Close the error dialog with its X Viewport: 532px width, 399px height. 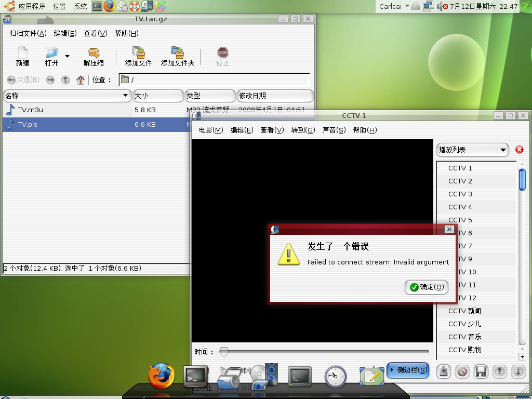click(449, 229)
